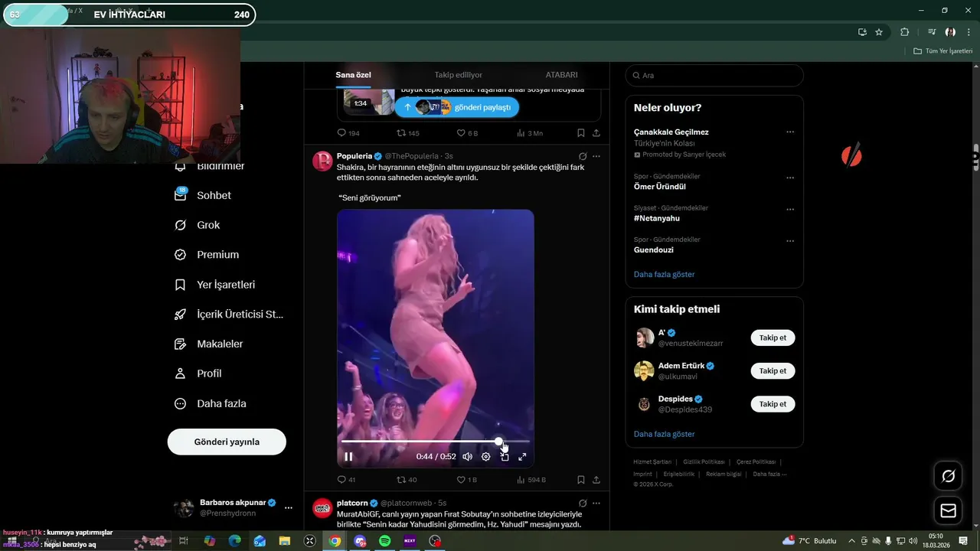Follow @venustekimezarr with Takip et

(x=773, y=337)
